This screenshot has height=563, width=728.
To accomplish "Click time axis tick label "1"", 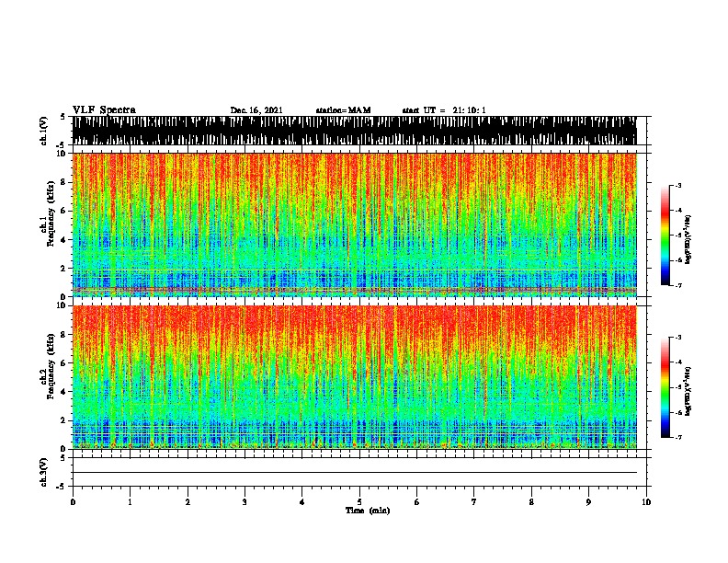I will click(x=130, y=501).
